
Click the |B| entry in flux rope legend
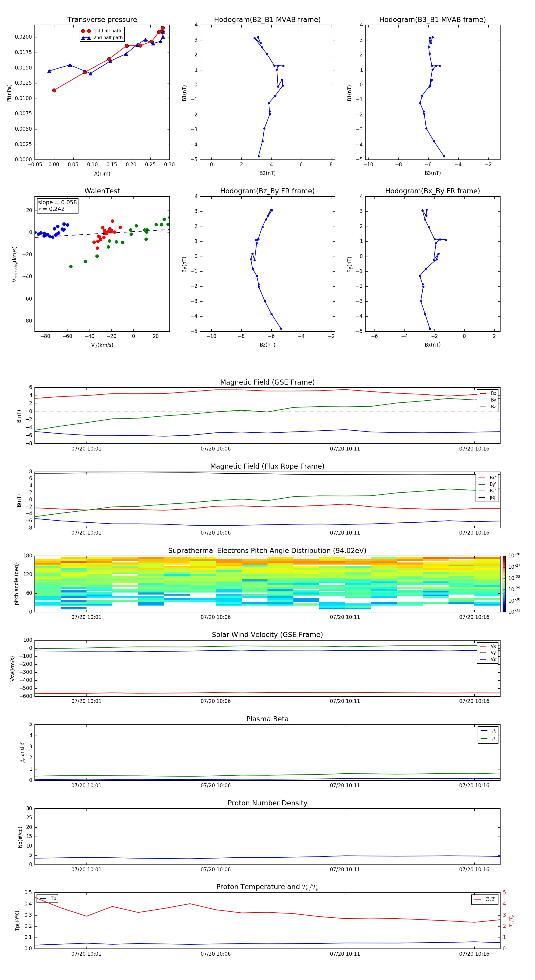tap(487, 498)
